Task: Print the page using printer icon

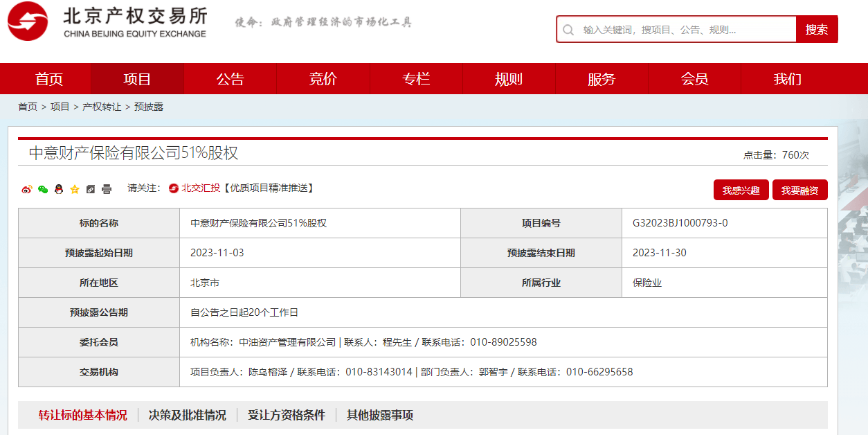Action: (x=107, y=189)
